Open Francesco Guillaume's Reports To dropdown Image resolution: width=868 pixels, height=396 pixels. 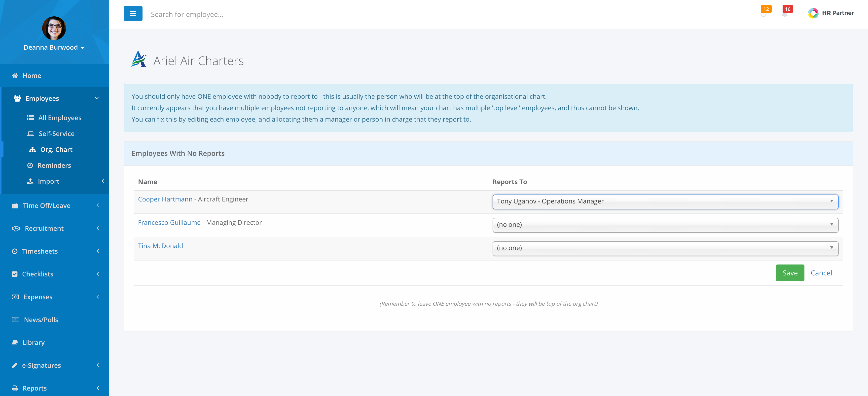tap(665, 225)
